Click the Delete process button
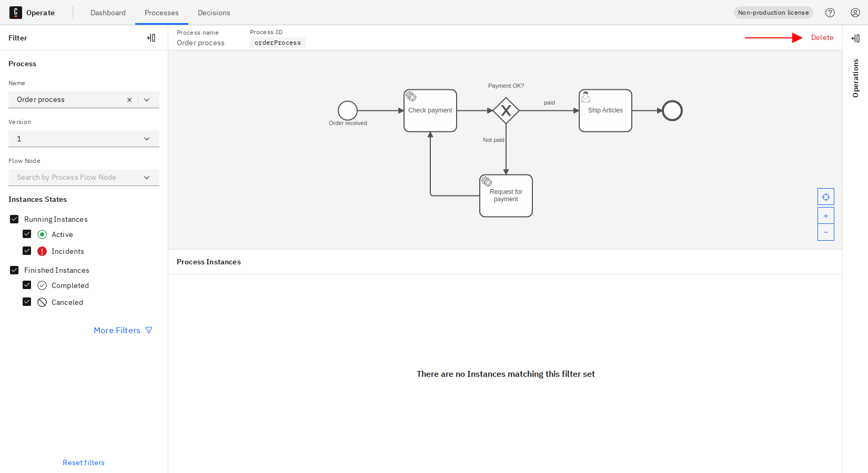This screenshot has width=868, height=473. pos(822,38)
